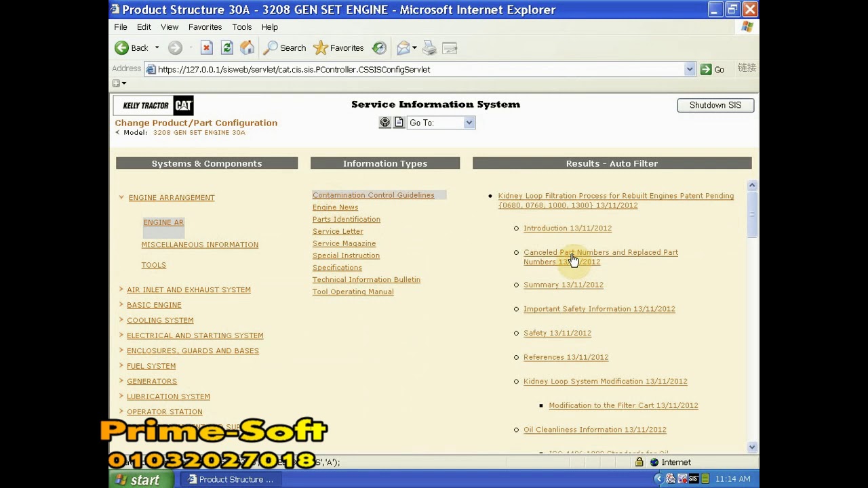Click the Kelly Tractor CAT logo
This screenshot has height=488, width=868.
(155, 106)
